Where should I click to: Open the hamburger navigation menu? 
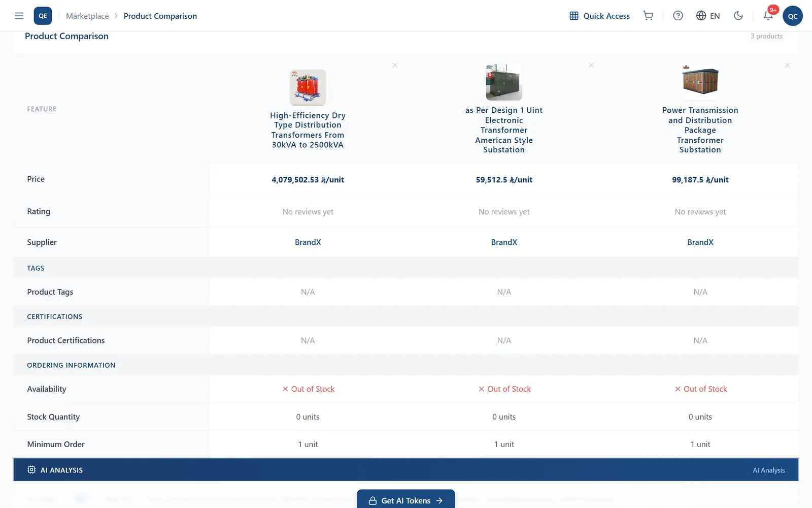click(19, 16)
